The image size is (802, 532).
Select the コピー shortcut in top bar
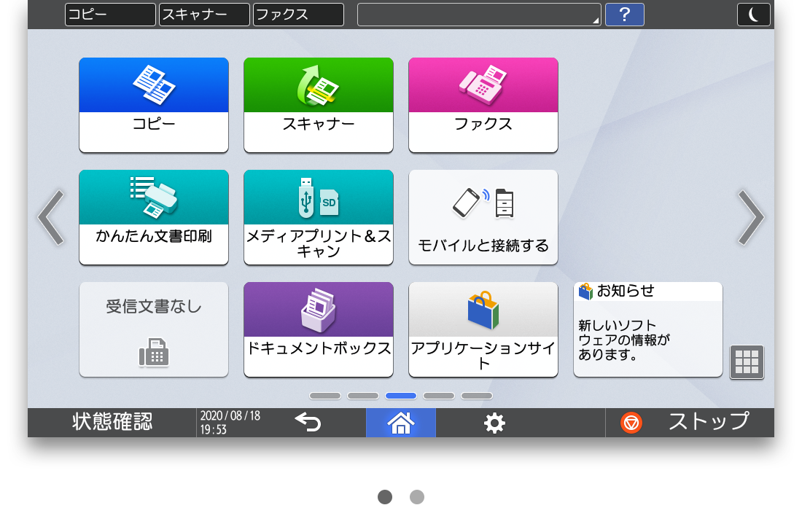110,15
